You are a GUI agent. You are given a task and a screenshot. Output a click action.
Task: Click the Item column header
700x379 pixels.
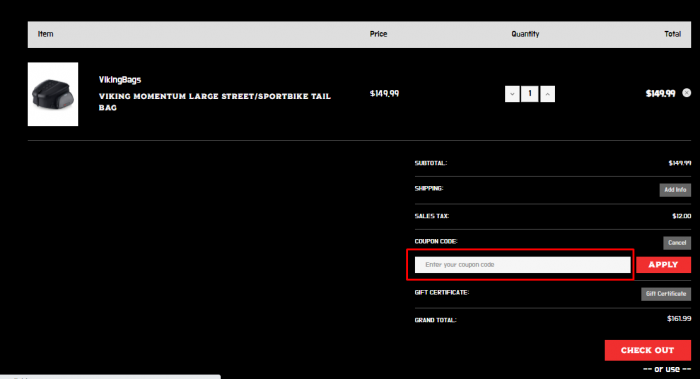click(x=46, y=34)
